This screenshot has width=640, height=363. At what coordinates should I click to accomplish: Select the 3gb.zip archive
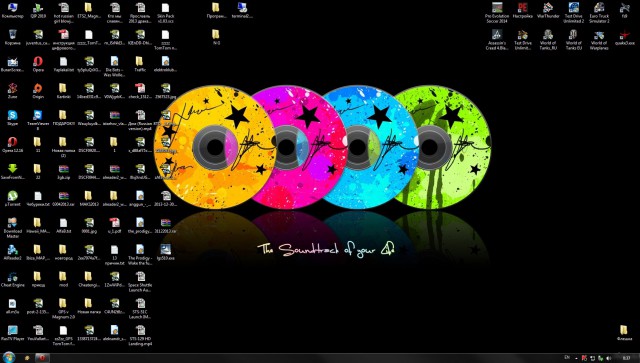pos(63,172)
